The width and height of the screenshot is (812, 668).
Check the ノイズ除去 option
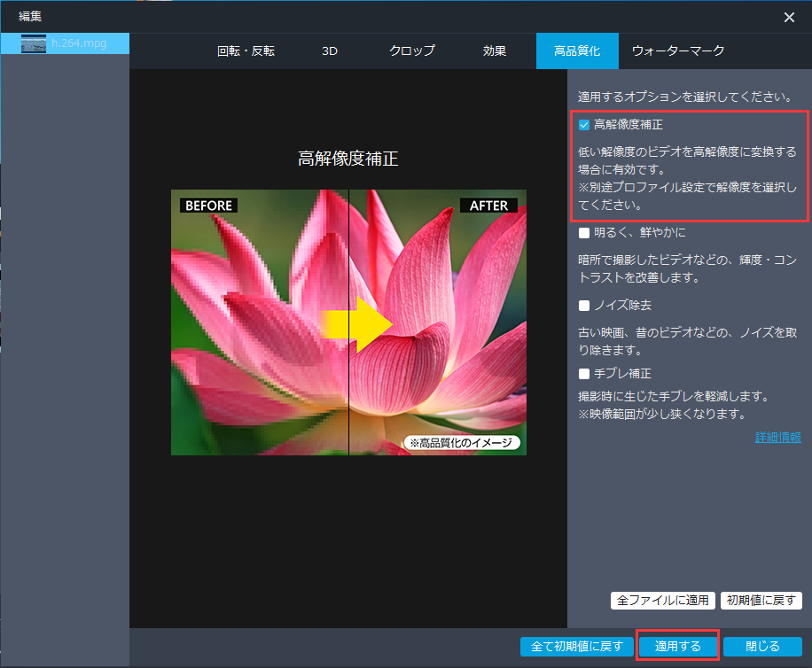tap(584, 305)
